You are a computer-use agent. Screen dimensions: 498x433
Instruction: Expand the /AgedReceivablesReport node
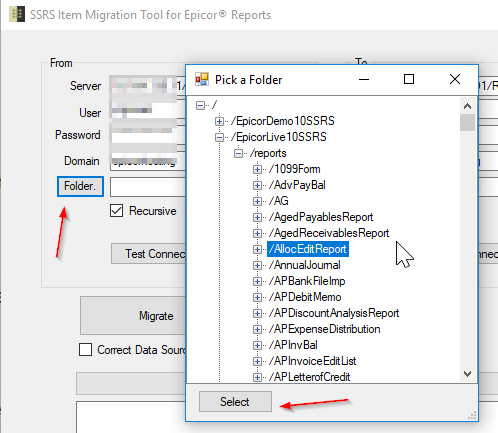coord(257,233)
